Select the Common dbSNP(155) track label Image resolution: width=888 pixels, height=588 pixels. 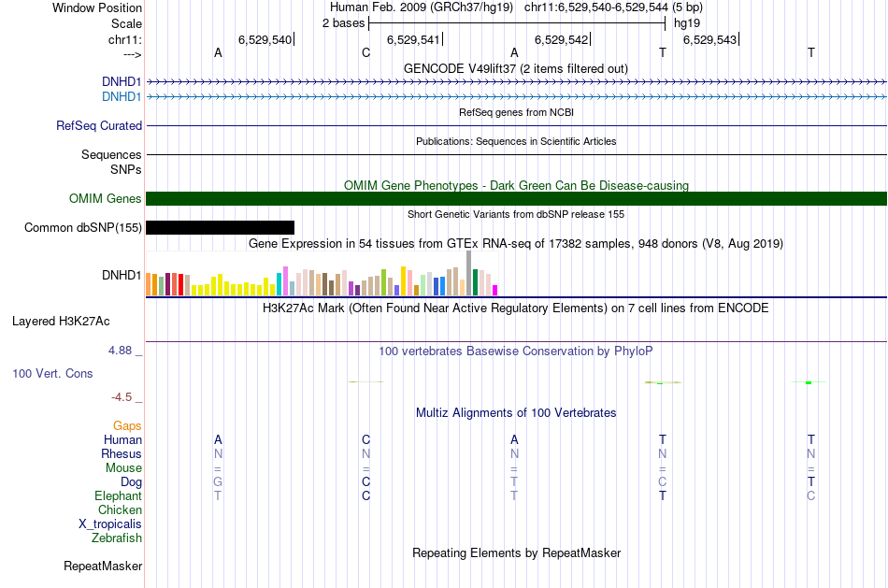82,228
